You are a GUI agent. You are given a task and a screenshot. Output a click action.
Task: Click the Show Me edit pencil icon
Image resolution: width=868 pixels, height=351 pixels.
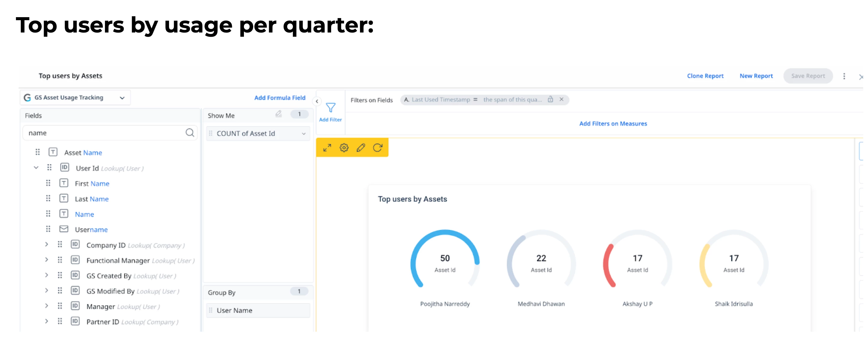click(x=278, y=114)
